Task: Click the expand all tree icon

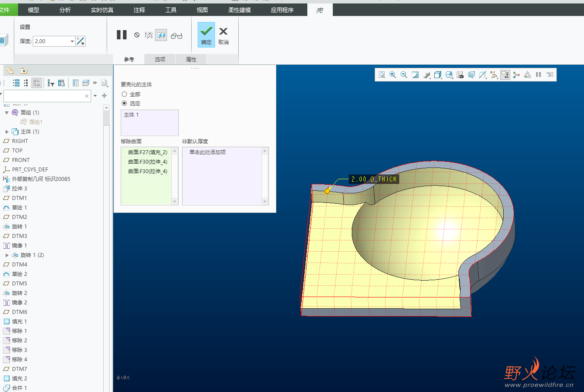Action: [x=16, y=83]
